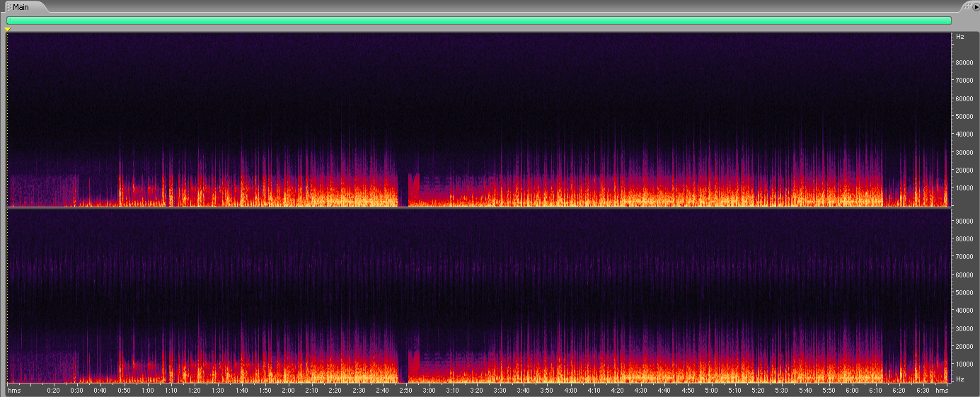Click the green horizontal zoom scrollbar
Image resolution: width=980 pixels, height=397 pixels.
[479, 21]
